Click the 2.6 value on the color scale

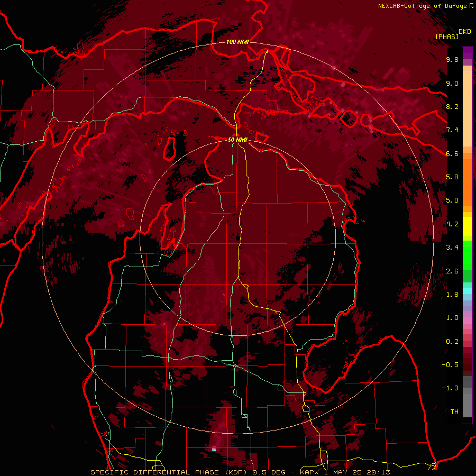452,271
